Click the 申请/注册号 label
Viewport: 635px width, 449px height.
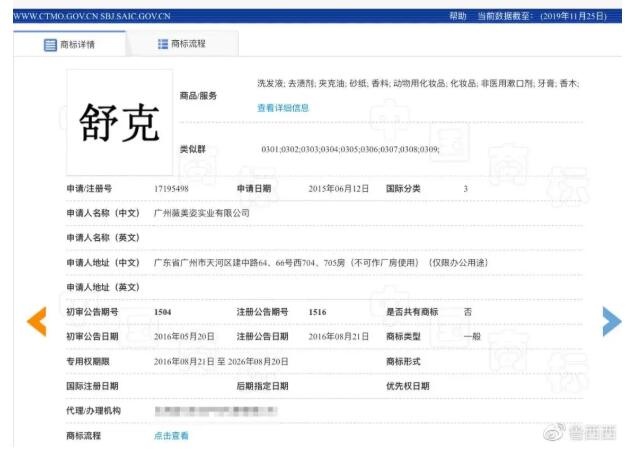tap(89, 189)
